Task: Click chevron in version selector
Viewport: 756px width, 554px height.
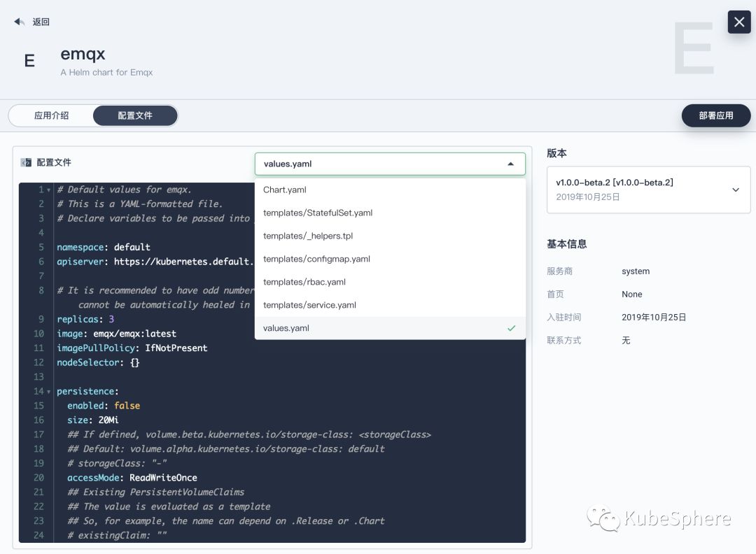Action: pos(736,190)
